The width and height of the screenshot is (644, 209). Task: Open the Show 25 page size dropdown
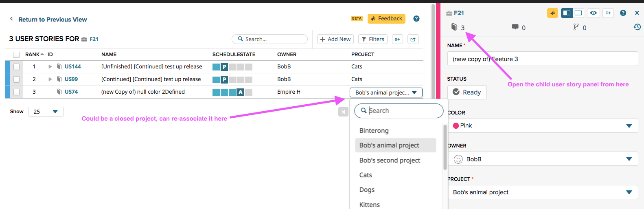click(x=46, y=112)
